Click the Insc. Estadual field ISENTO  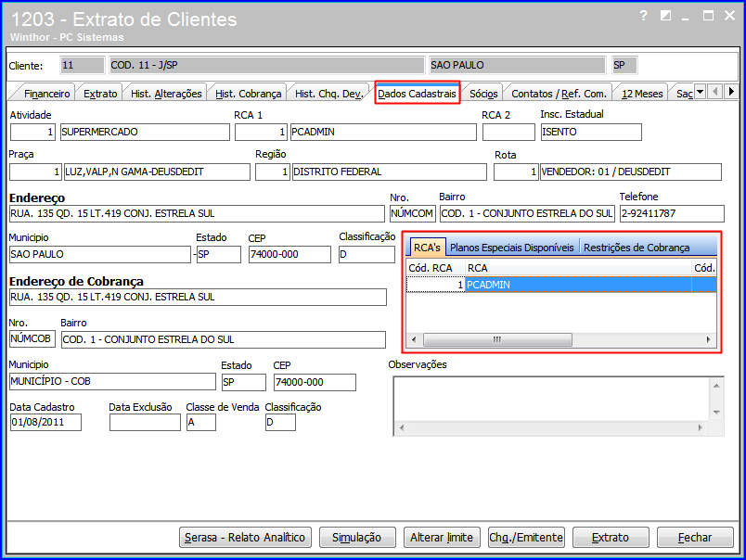(591, 132)
